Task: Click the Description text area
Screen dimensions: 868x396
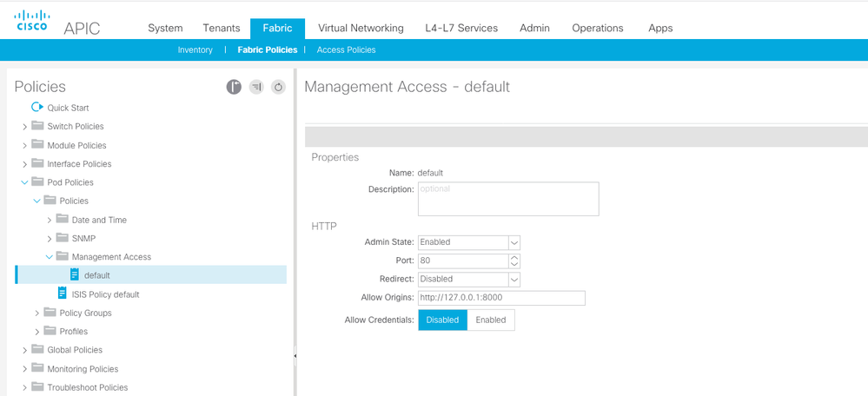Action: pos(508,199)
